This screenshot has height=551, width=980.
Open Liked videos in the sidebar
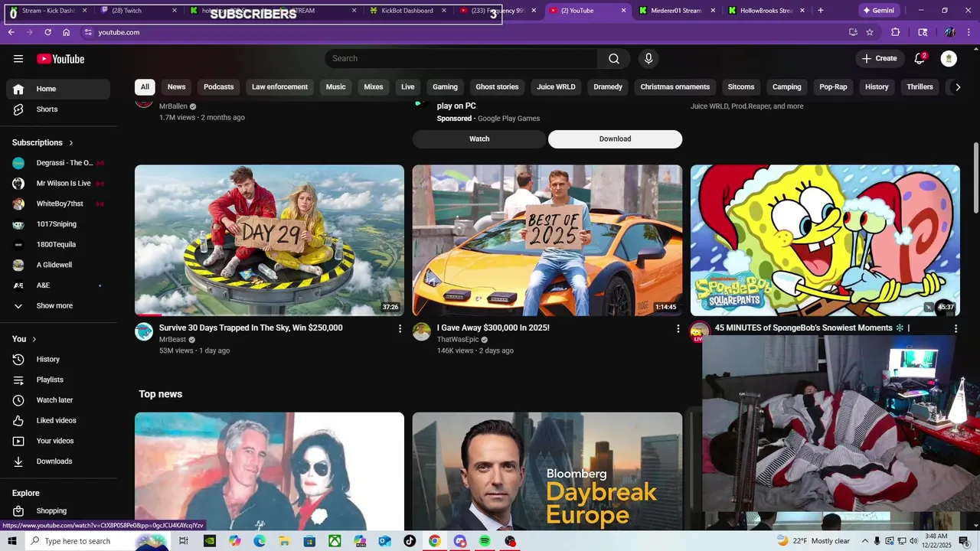58,421
